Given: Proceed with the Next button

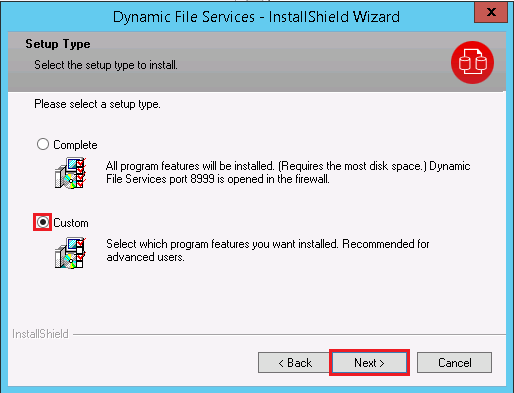Looking at the screenshot, I should pyautogui.click(x=369, y=363).
